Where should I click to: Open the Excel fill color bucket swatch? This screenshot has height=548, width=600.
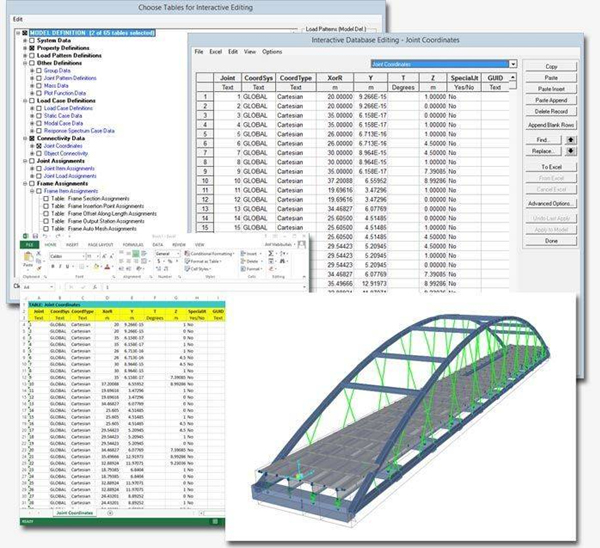tap(96, 267)
